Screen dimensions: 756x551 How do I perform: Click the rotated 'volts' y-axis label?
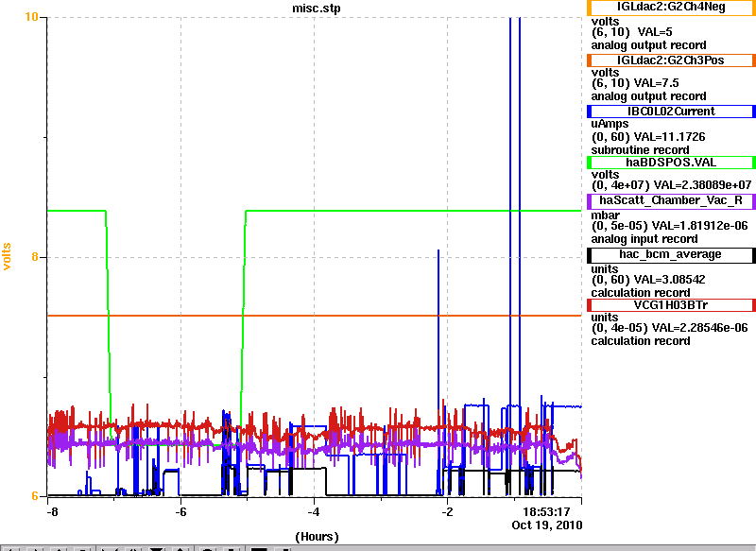pyautogui.click(x=7, y=256)
